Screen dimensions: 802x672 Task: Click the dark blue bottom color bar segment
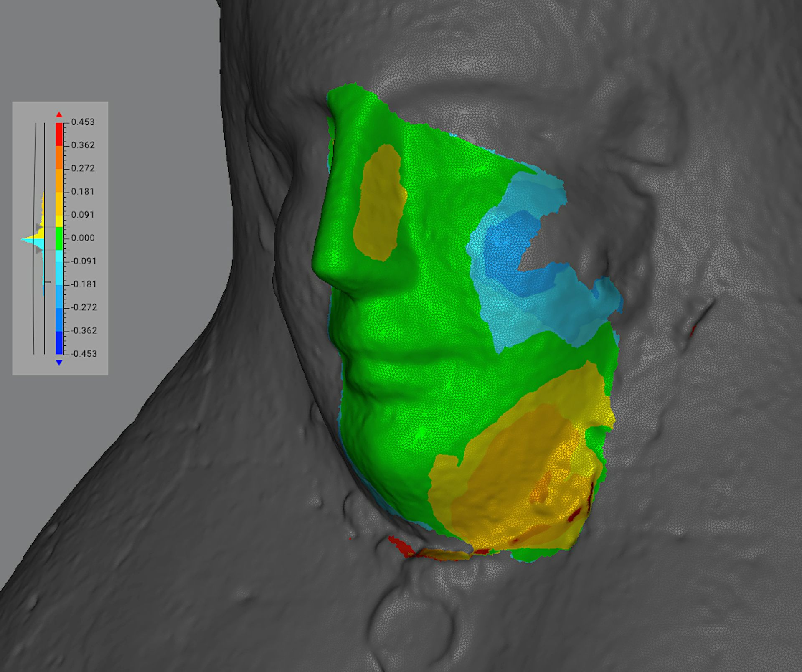[x=59, y=342]
